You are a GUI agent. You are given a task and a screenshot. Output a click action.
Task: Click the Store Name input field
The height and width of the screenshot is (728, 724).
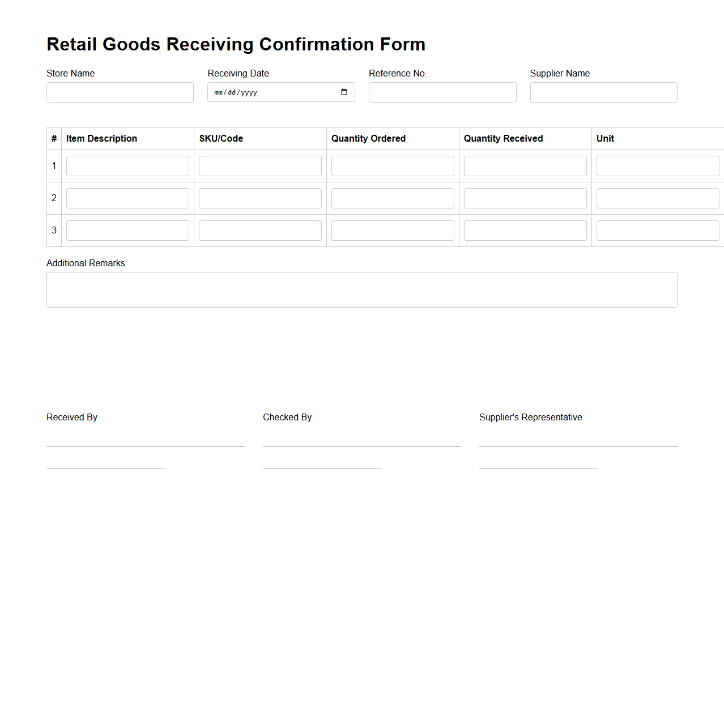click(x=120, y=92)
